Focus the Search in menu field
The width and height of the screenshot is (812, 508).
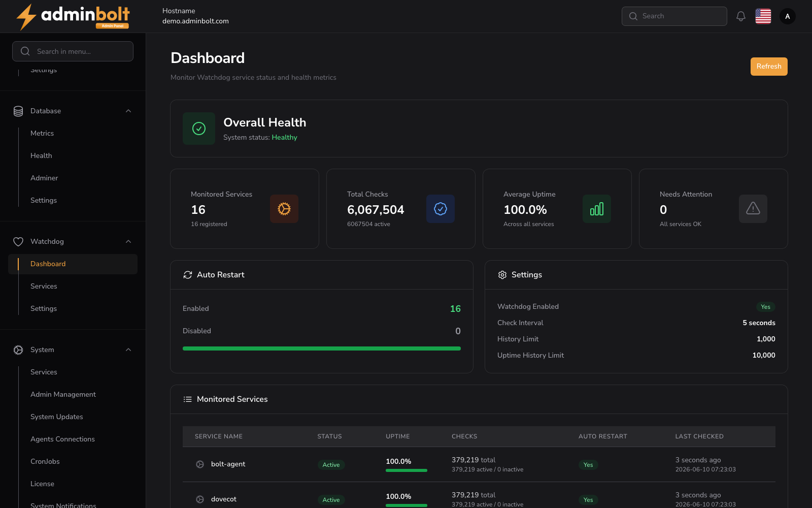[73, 51]
